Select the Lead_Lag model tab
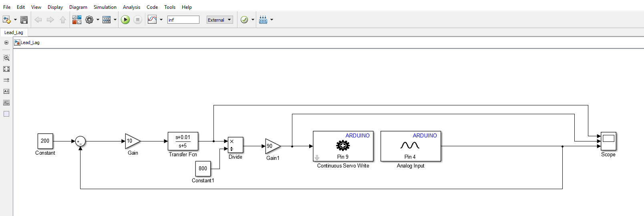644x216 pixels. click(14, 32)
